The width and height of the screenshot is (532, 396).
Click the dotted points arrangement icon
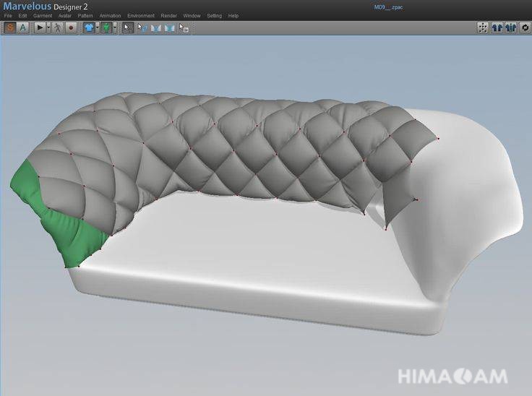(482, 27)
